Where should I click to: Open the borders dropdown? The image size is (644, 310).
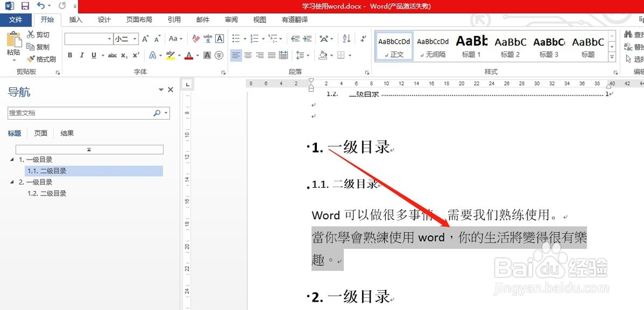[x=350, y=55]
